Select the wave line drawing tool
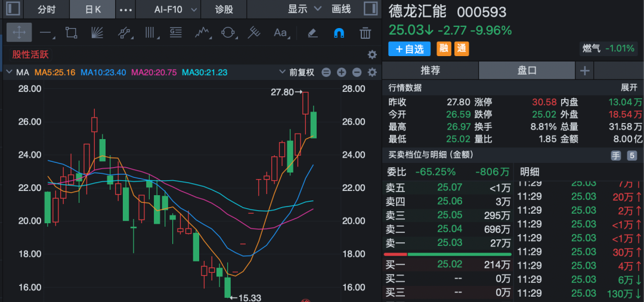This screenshot has width=644, height=302. coord(203,33)
